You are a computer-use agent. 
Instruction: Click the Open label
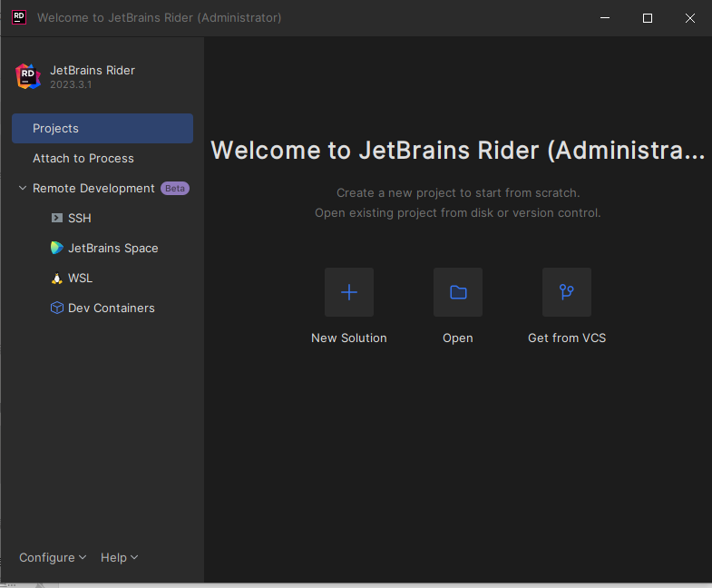coord(458,338)
